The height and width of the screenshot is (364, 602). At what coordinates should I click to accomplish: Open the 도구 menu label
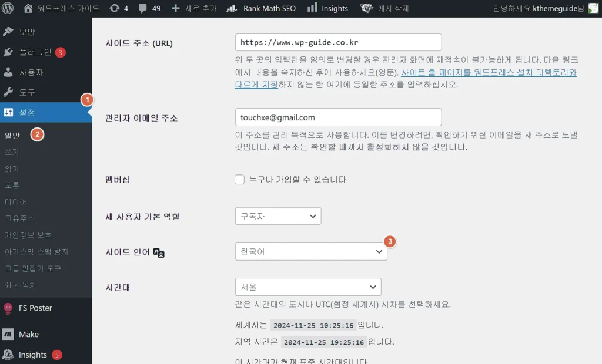pyautogui.click(x=27, y=92)
